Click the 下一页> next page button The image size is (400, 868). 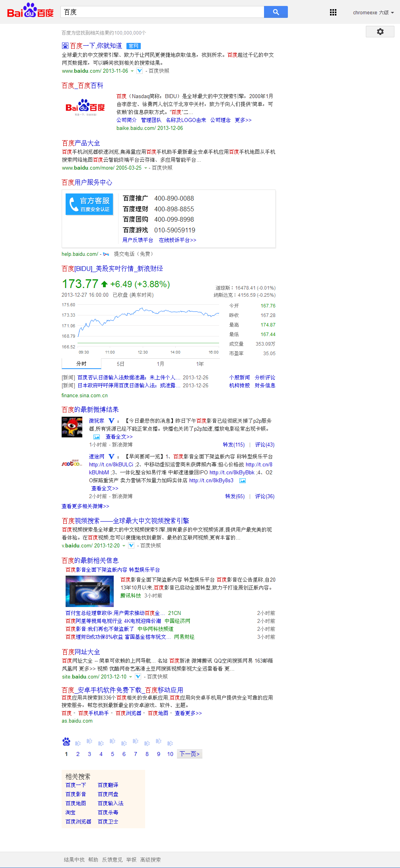[190, 754]
